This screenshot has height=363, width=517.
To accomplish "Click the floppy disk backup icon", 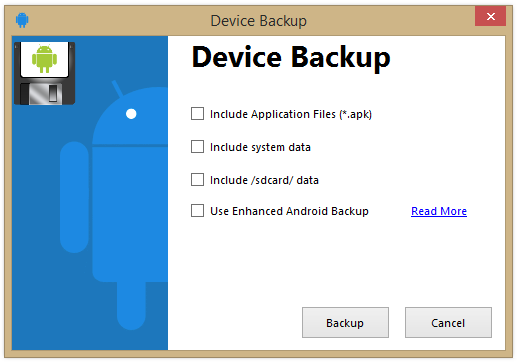I will pyautogui.click(x=45, y=73).
